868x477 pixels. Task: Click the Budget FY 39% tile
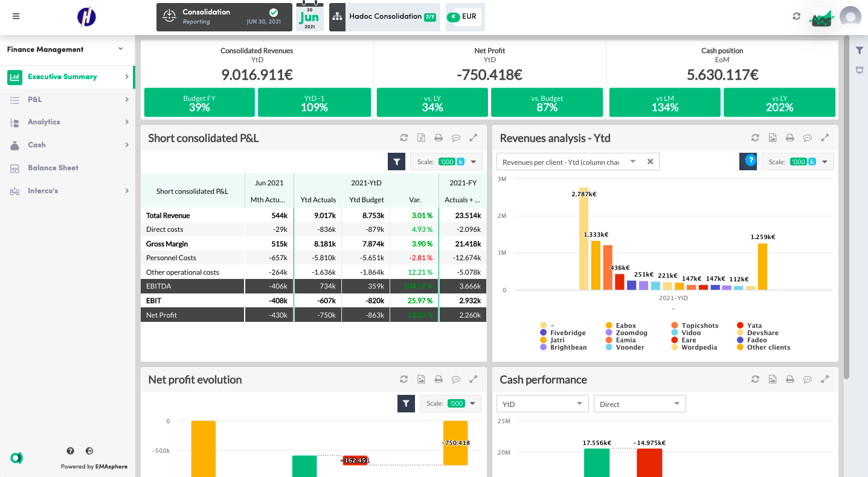(x=199, y=103)
